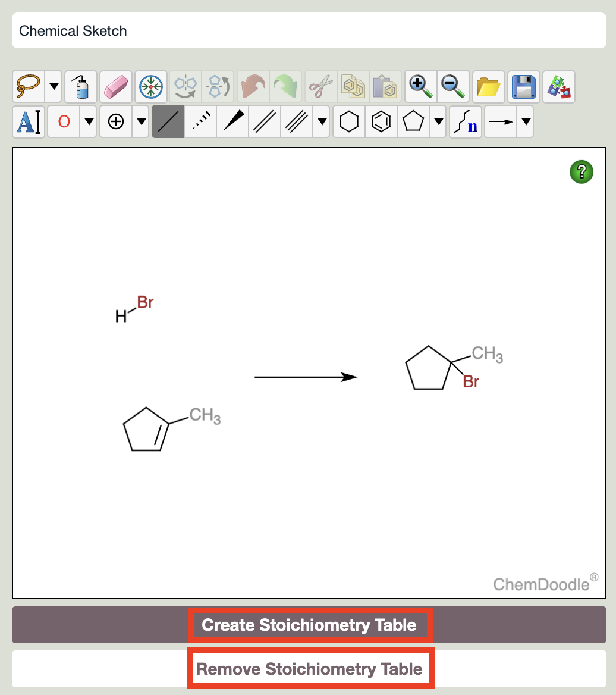This screenshot has width=616, height=695.
Task: Select the triple bond tool
Action: point(296,121)
